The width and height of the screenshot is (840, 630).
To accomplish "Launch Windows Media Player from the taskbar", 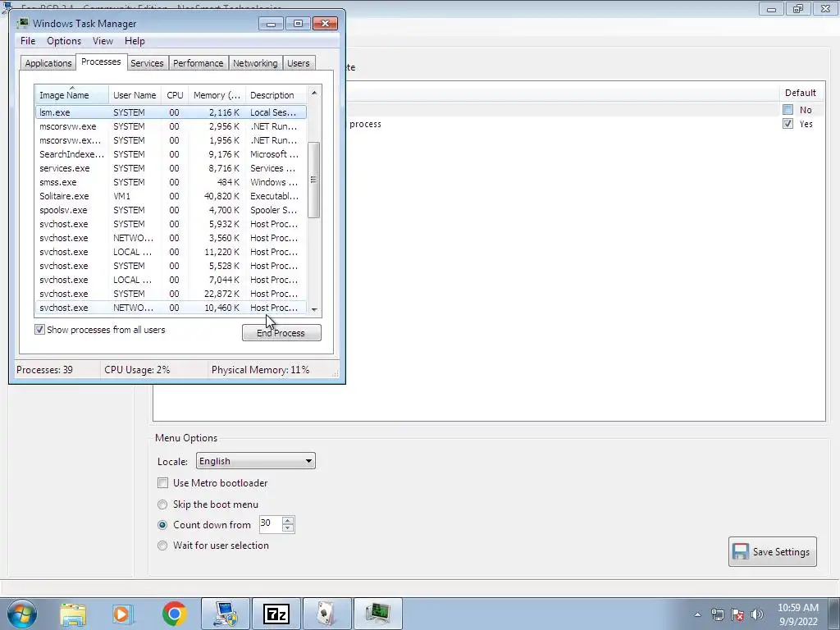I will coord(123,614).
